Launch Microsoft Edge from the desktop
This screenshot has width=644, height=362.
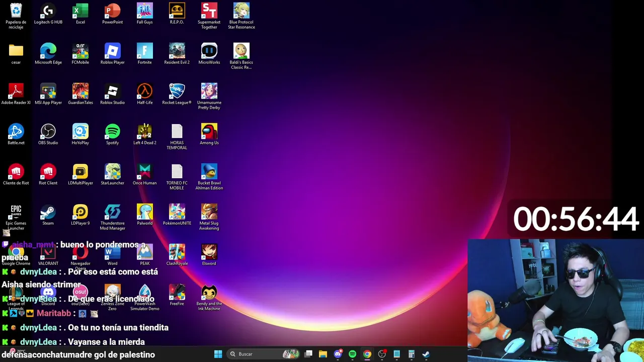pos(48,54)
